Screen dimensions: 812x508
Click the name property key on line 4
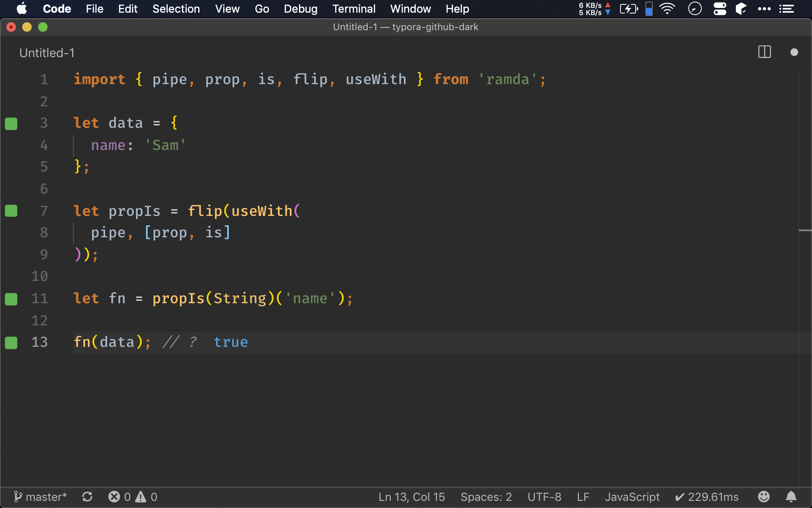(108, 145)
